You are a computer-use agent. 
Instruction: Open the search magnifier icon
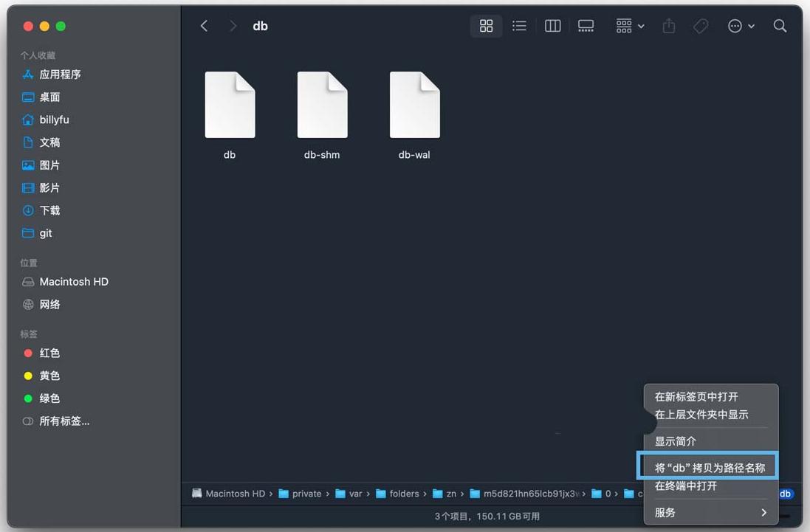(780, 26)
